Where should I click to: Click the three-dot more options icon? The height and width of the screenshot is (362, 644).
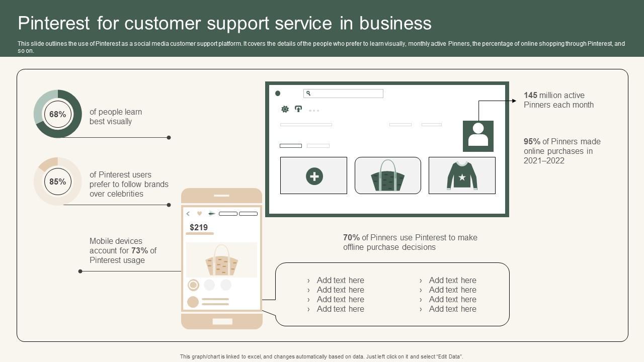click(314, 111)
